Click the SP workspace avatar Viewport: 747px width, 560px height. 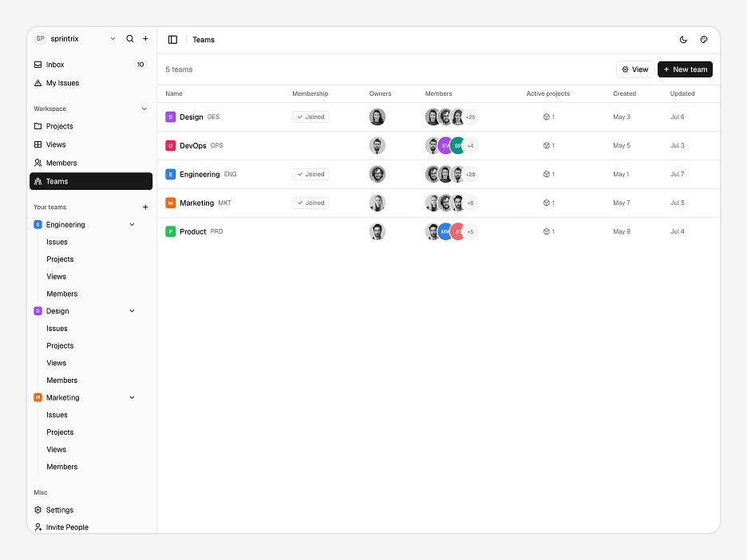(41, 38)
